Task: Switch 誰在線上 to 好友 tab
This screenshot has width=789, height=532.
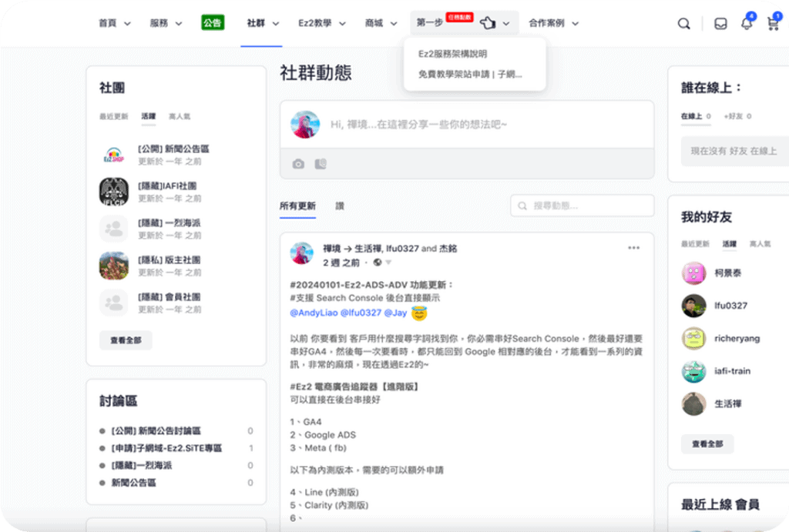Action: click(x=737, y=116)
